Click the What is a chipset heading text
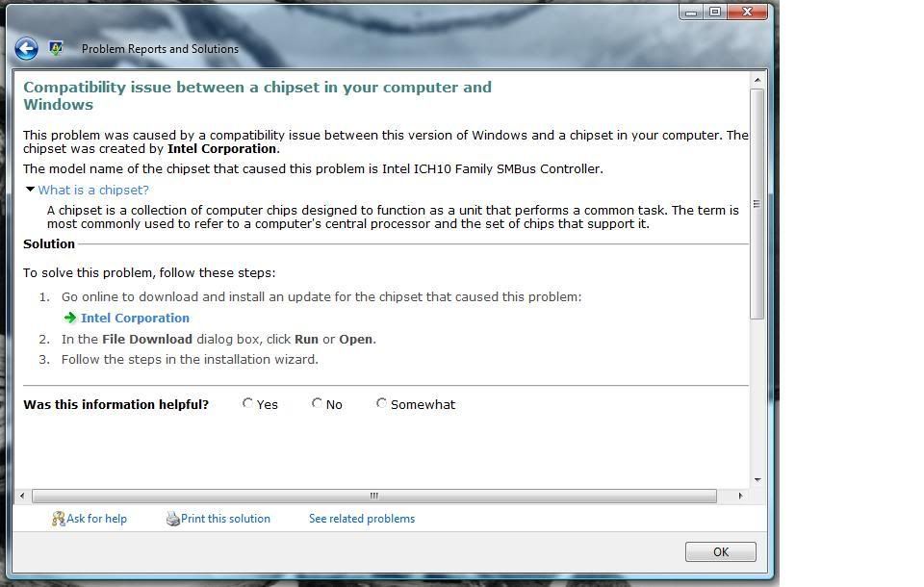 click(93, 190)
